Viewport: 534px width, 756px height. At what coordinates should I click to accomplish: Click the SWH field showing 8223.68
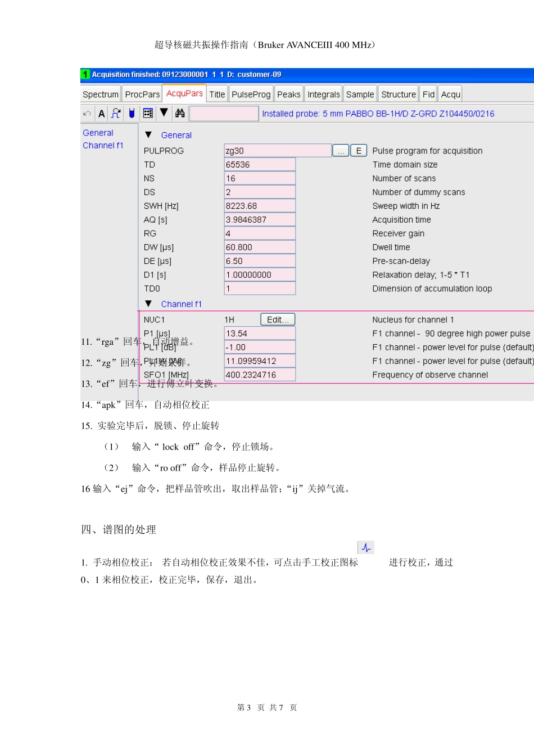click(x=260, y=206)
